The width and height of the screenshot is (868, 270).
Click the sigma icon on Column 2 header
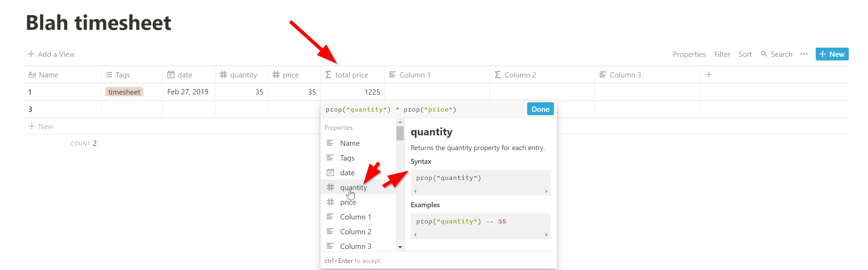[497, 75]
